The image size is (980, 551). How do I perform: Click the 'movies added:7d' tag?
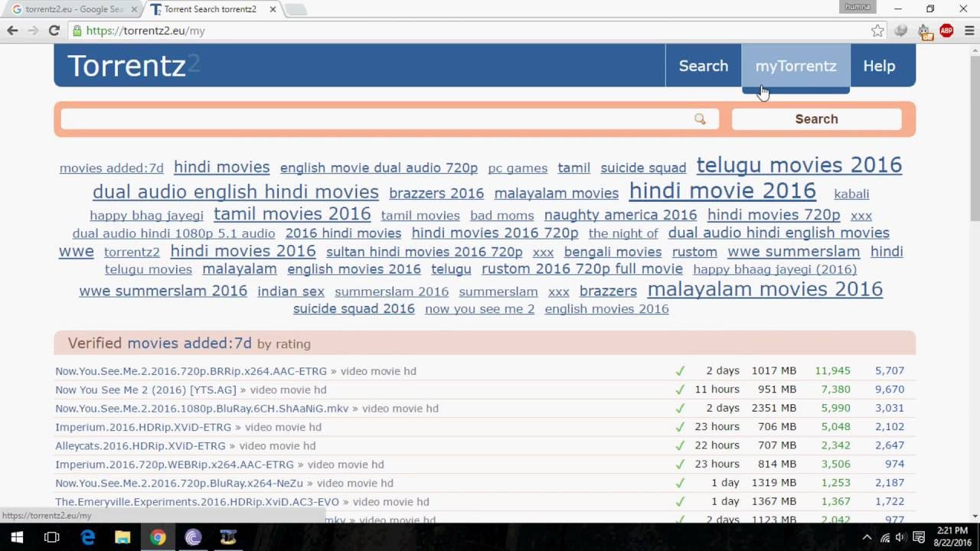tap(112, 168)
